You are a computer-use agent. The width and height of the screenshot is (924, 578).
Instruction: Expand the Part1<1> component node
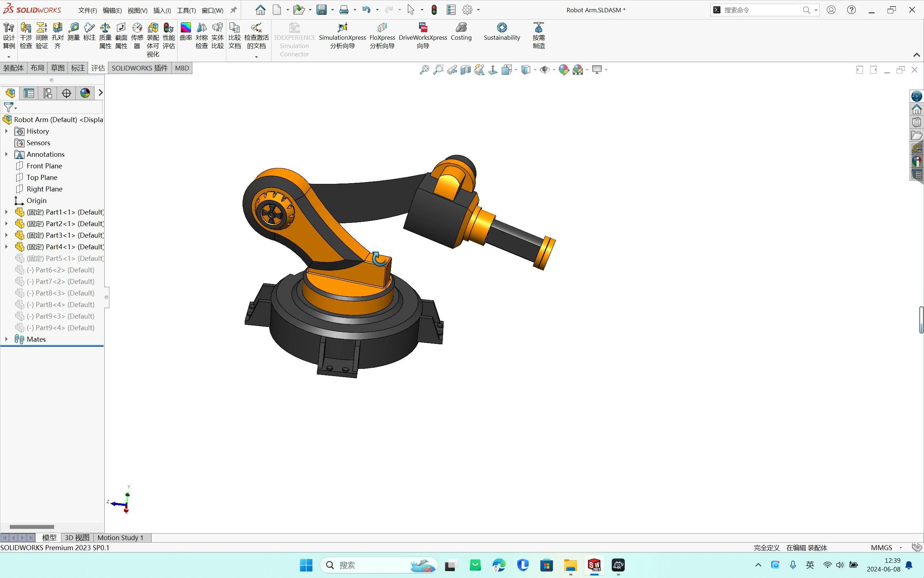[x=6, y=212]
